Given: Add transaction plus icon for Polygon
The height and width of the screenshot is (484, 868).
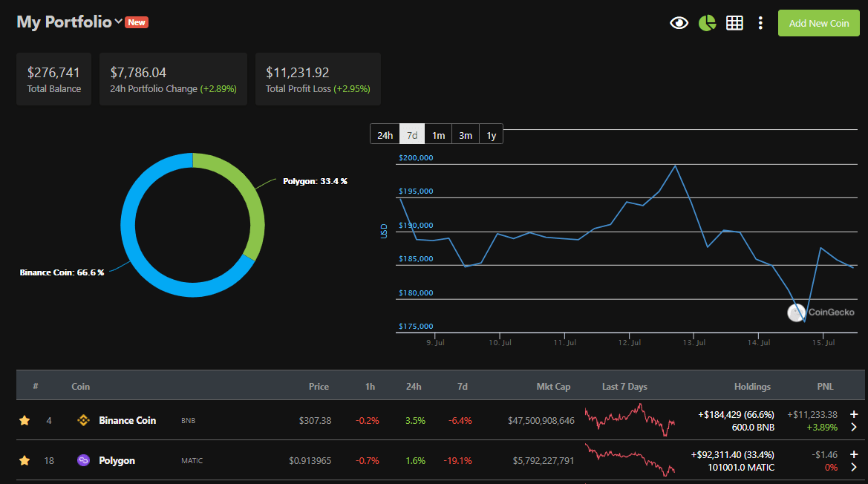Looking at the screenshot, I should pos(854,454).
